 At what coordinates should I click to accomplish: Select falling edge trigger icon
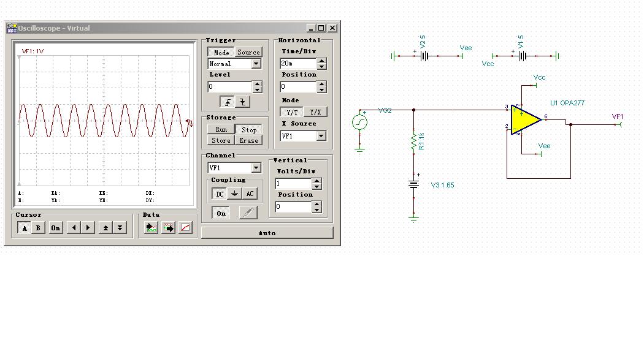[243, 102]
